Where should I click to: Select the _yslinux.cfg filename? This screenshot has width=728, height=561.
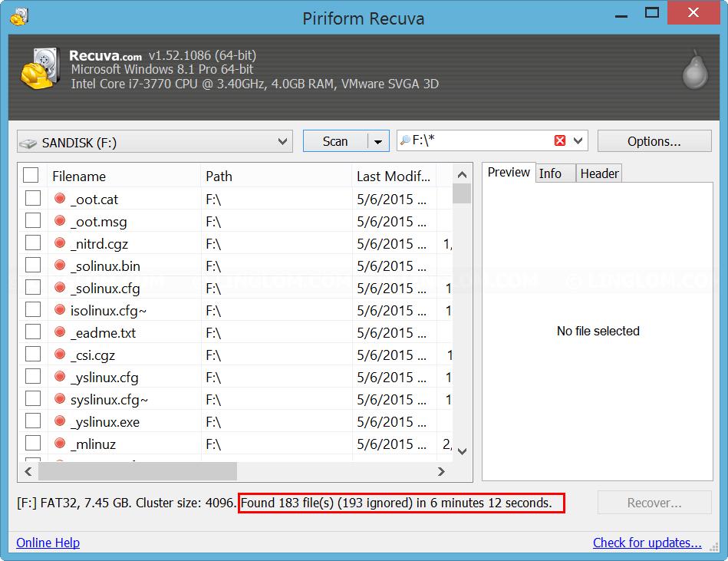(x=104, y=378)
